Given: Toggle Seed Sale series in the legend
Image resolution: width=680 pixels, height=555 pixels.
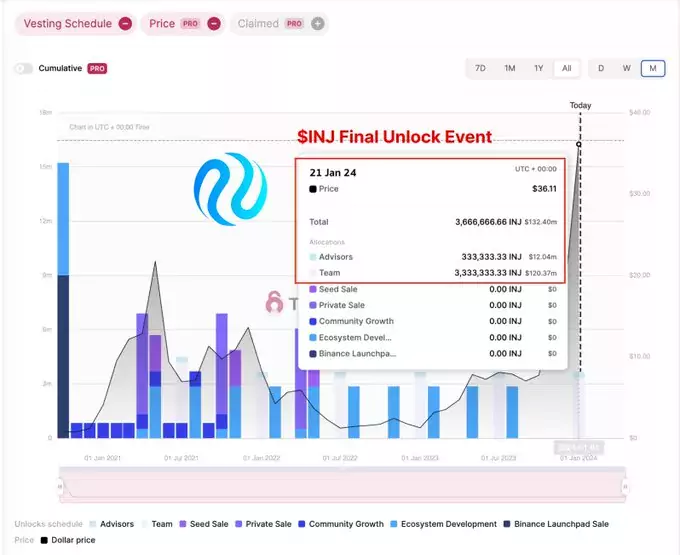Looking at the screenshot, I should point(204,524).
